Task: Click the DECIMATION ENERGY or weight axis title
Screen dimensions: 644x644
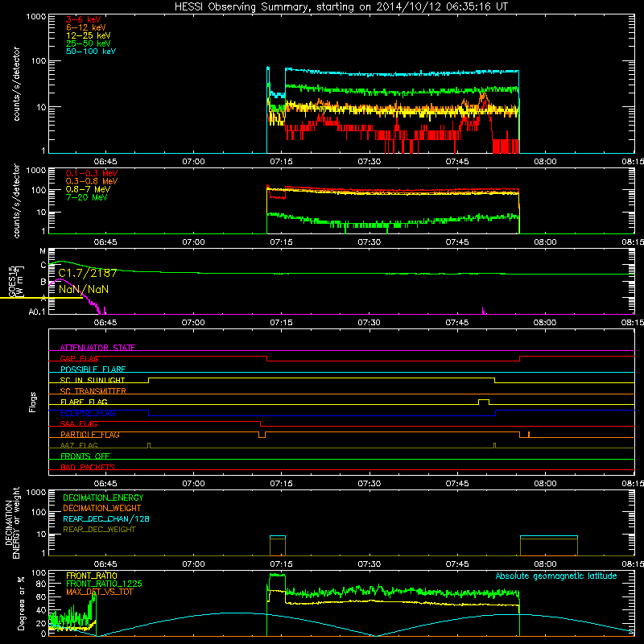Action: 12,522
